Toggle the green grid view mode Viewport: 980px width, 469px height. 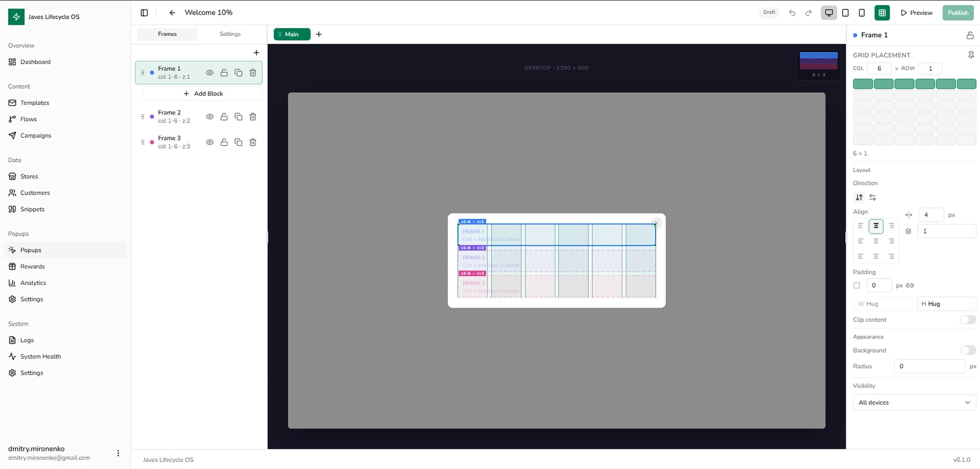pyautogui.click(x=882, y=13)
